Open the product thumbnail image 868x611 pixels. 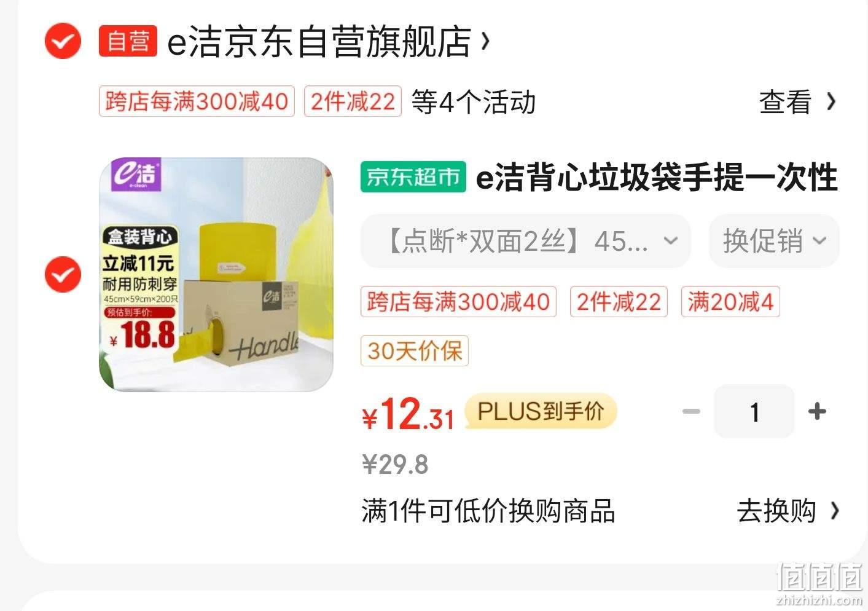coord(216,274)
